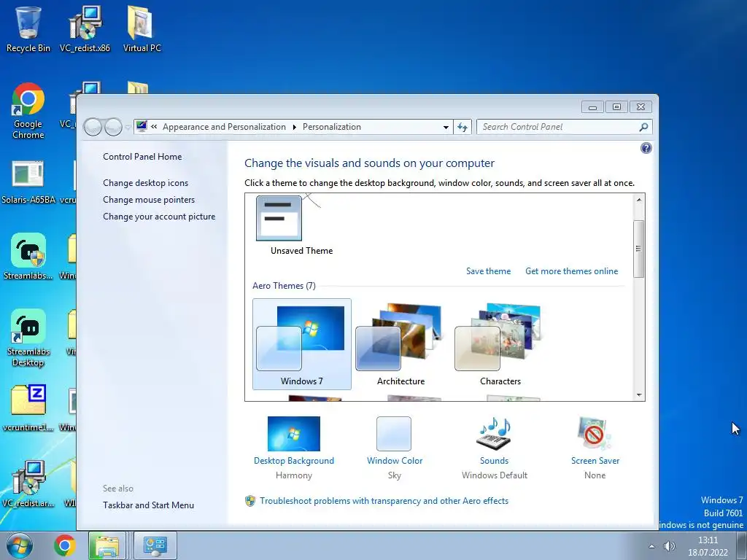Open the recent pages dropdown arrow
The width and height of the screenshot is (747, 560).
coord(128,127)
